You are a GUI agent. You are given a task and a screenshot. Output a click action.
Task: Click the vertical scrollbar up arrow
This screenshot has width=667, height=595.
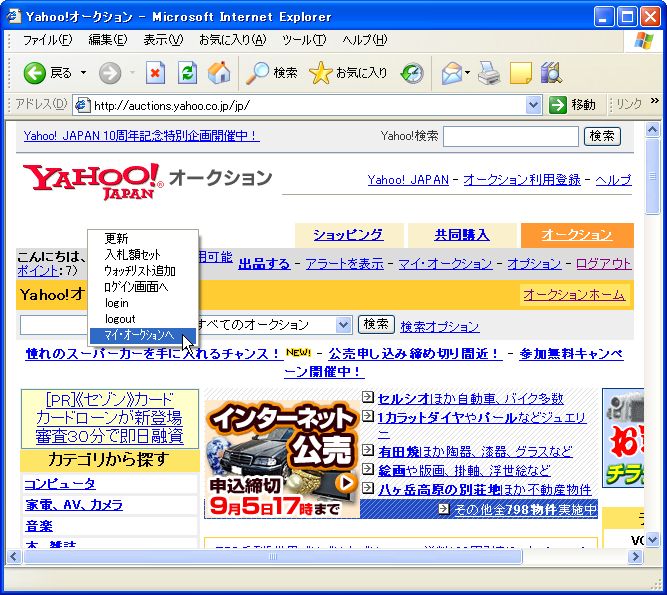pos(652,129)
